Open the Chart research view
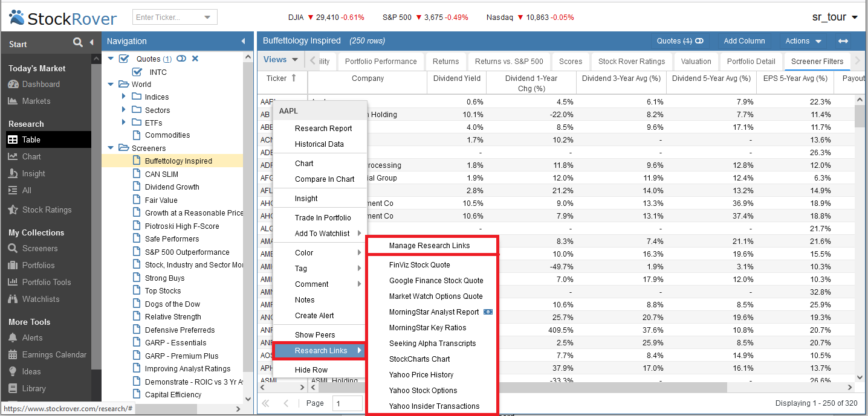 pos(31,156)
